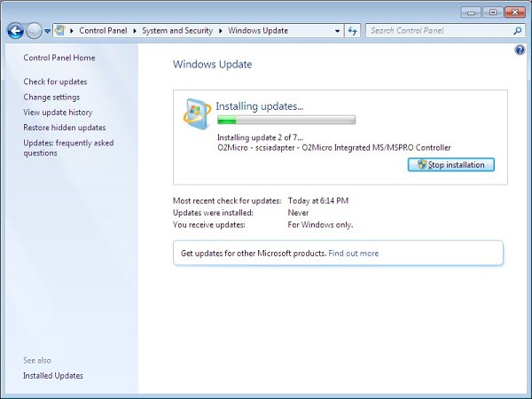Click the Back navigation arrow
The image size is (532, 399).
(x=15, y=31)
